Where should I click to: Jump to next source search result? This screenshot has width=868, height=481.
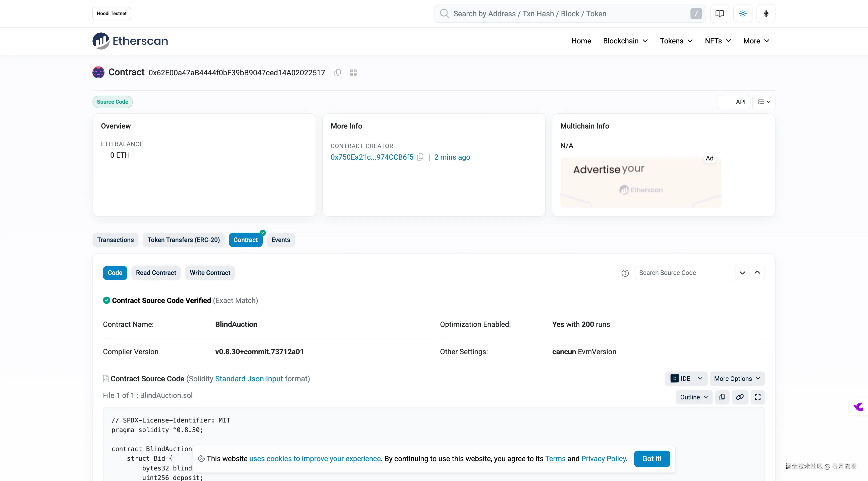point(742,273)
